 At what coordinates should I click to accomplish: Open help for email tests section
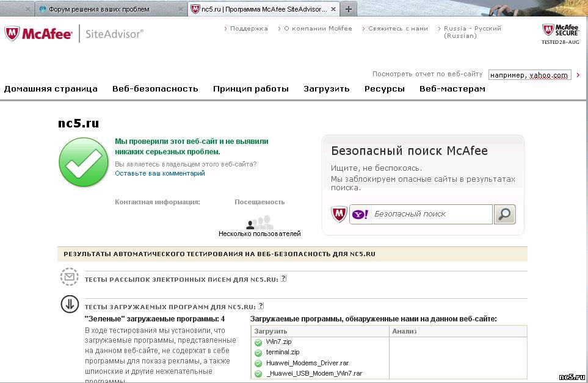pos(283,278)
